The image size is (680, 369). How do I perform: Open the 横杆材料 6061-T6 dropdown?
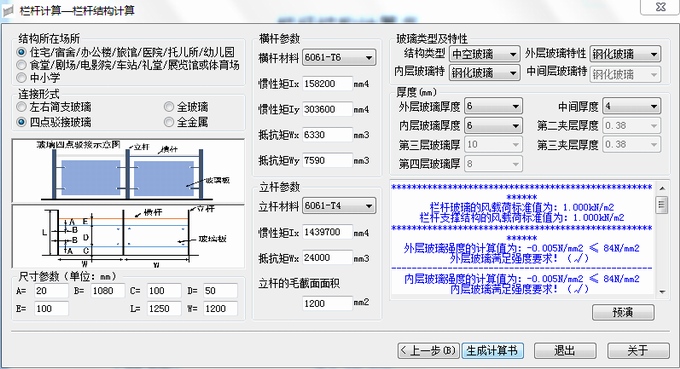(339, 58)
